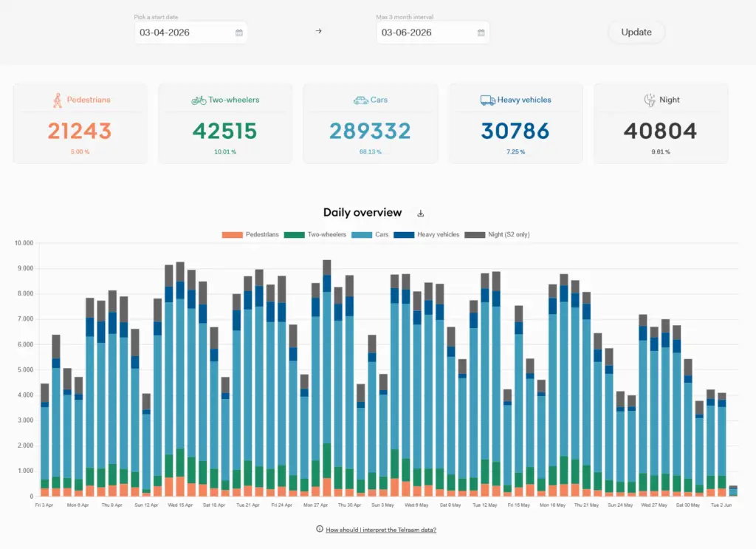The width and height of the screenshot is (756, 549).
Task: Select the Cars total 289332
Action: coord(370,131)
